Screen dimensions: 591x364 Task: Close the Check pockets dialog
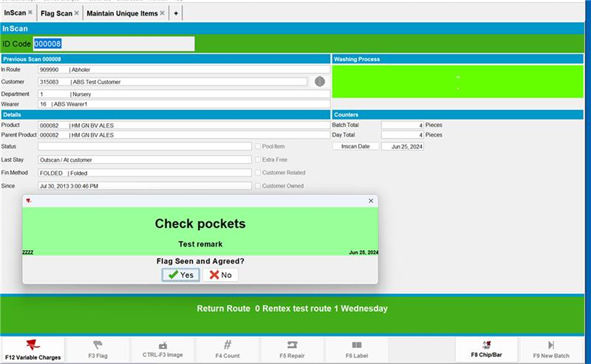[x=371, y=201]
